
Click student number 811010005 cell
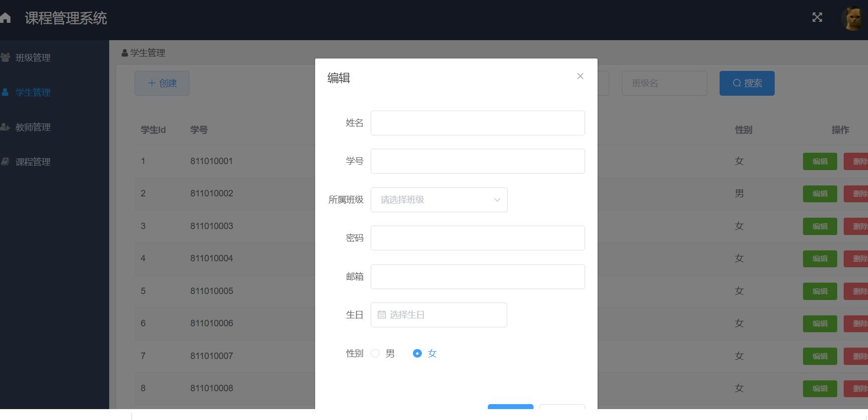coord(211,291)
